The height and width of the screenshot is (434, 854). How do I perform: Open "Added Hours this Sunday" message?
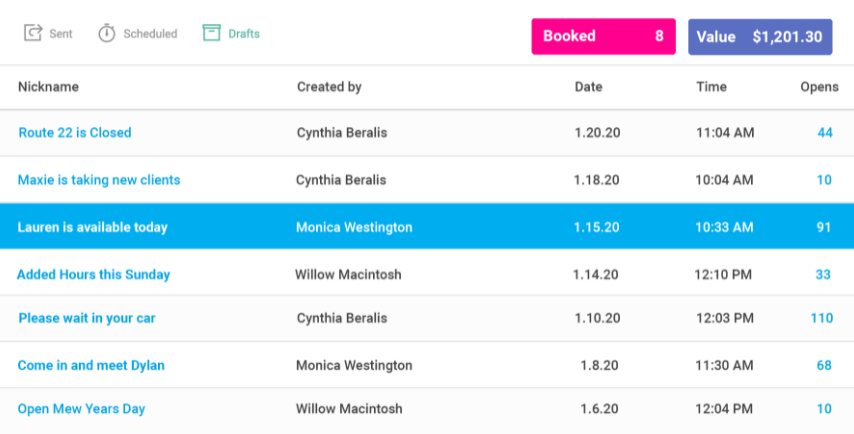point(94,274)
